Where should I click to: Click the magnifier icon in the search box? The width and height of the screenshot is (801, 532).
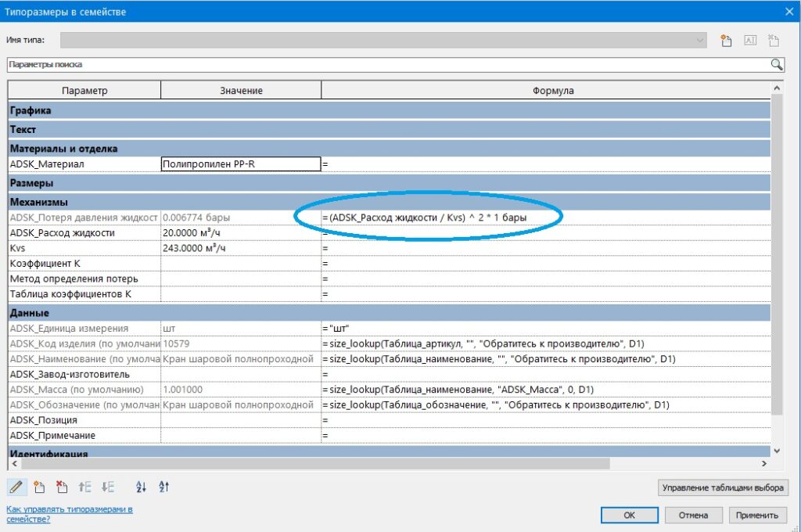777,64
